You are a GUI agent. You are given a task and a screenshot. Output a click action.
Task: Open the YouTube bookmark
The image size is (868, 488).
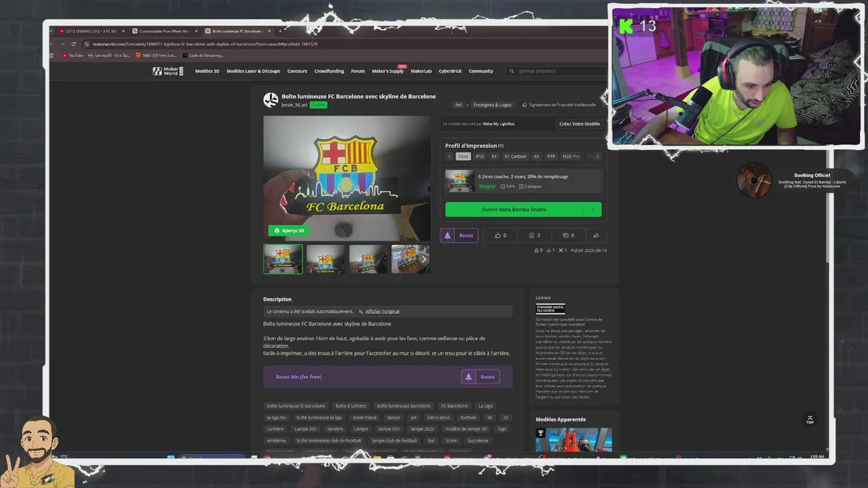73,56
